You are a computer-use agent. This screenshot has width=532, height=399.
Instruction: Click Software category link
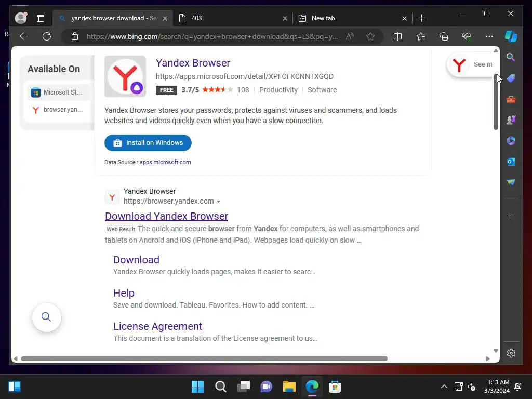pyautogui.click(x=322, y=90)
